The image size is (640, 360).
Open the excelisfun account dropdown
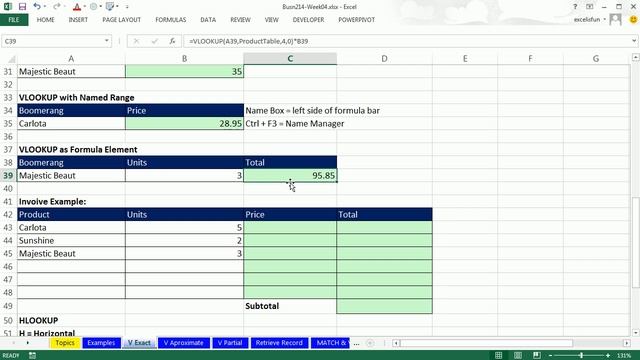tap(605, 20)
